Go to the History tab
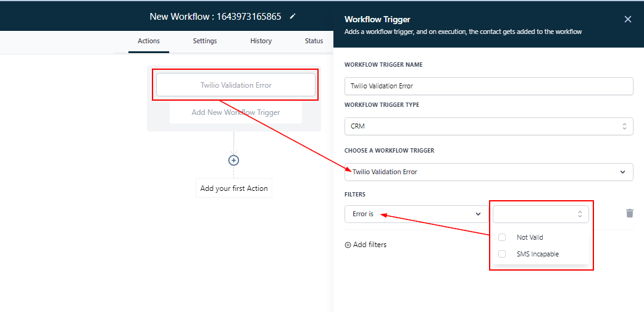644x312 pixels. pos(261,41)
